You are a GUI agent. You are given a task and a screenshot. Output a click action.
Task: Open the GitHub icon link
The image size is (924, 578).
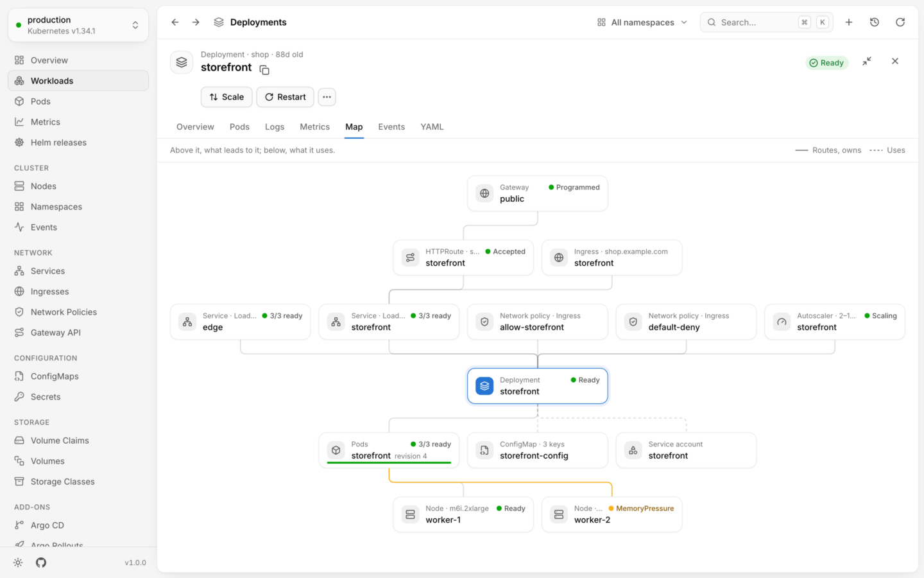click(x=41, y=563)
